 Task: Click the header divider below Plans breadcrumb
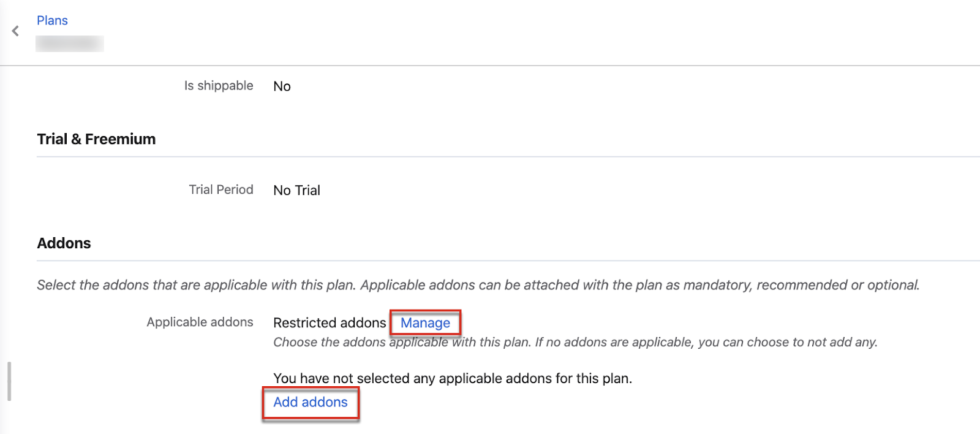[490, 66]
